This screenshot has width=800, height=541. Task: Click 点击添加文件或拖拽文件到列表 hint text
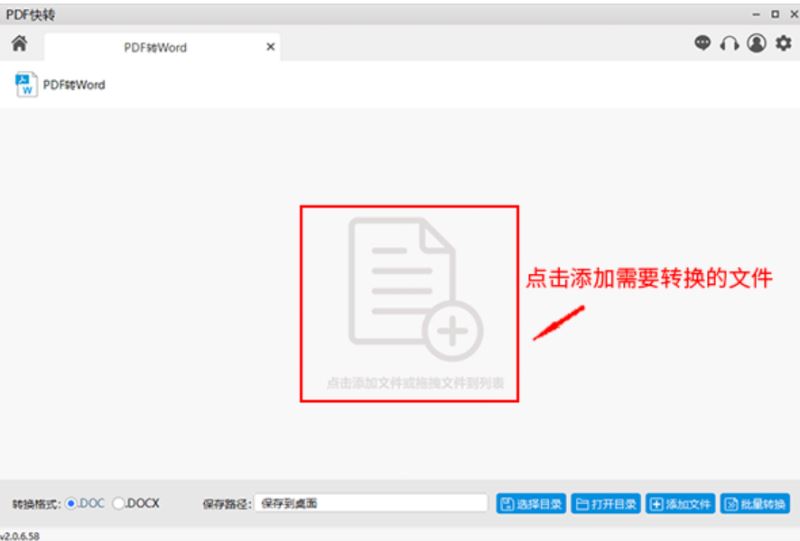coord(415,383)
